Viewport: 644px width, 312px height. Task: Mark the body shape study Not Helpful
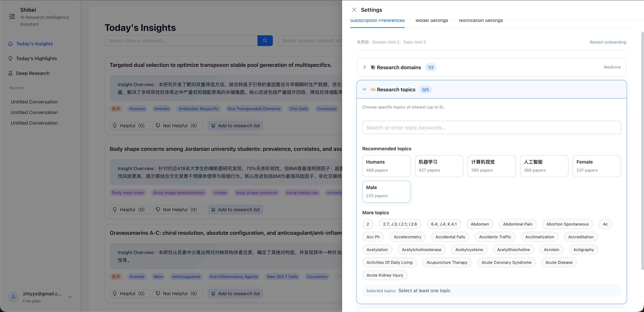pyautogui.click(x=177, y=209)
